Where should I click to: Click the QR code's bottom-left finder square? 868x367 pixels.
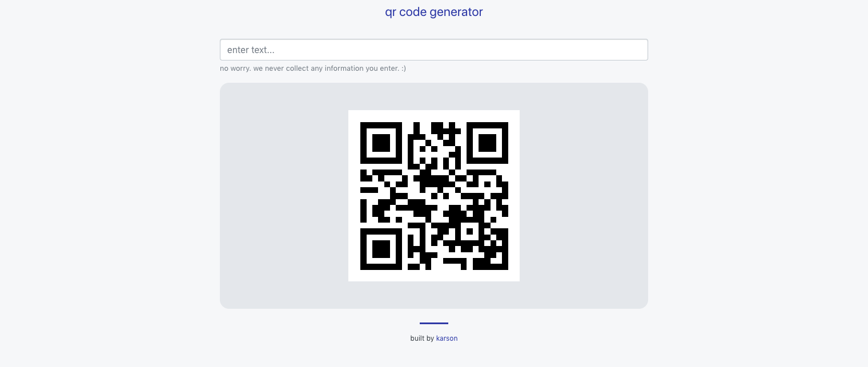[381, 249]
